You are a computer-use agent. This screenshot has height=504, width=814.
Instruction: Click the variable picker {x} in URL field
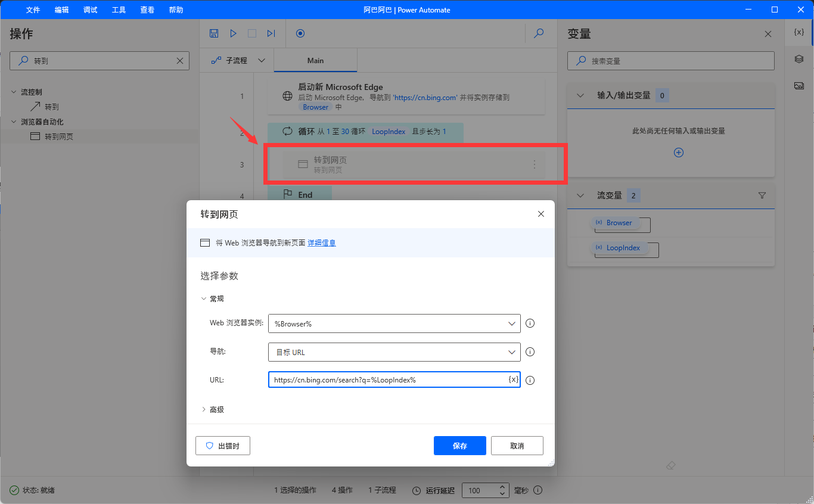(513, 379)
